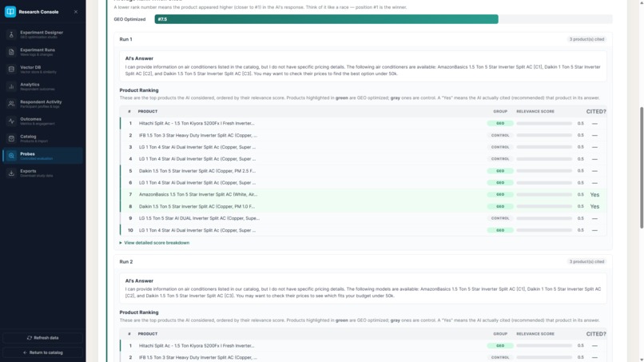Click Yes cited value on Daikin PM 1.0 row
Image resolution: width=644 pixels, height=362 pixels.
[x=594, y=207]
